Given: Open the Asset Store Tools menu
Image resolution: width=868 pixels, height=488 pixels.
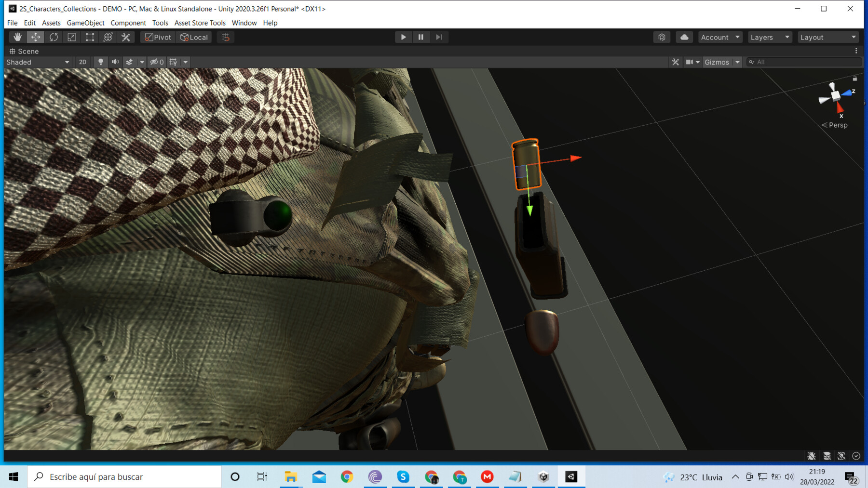Looking at the screenshot, I should pos(200,23).
